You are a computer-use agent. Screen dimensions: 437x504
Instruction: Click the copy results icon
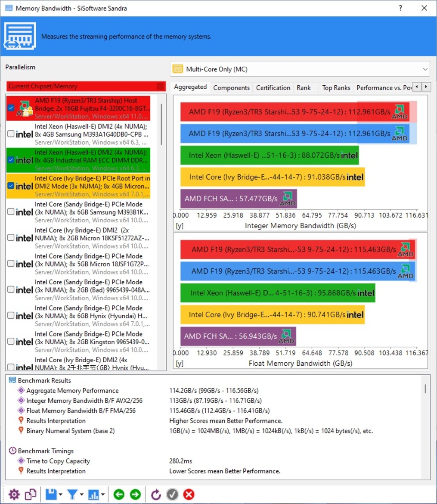[x=31, y=495]
